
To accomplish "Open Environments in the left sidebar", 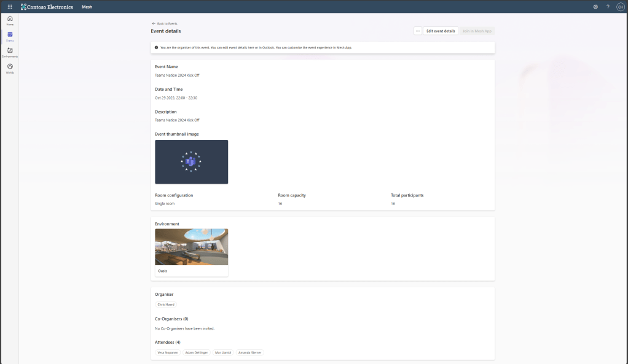I will pos(10,52).
